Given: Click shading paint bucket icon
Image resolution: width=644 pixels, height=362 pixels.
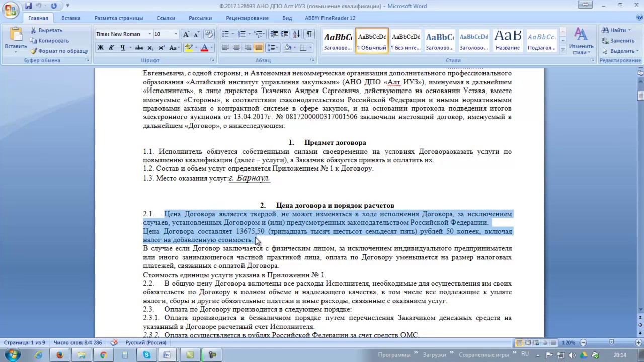Looking at the screenshot, I should 287,48.
